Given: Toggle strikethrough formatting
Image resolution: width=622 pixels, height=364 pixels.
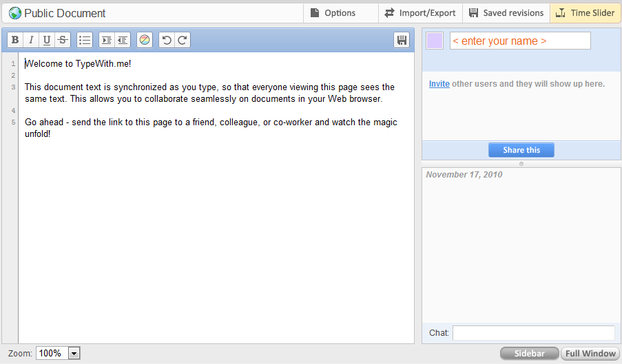Looking at the screenshot, I should (x=63, y=40).
